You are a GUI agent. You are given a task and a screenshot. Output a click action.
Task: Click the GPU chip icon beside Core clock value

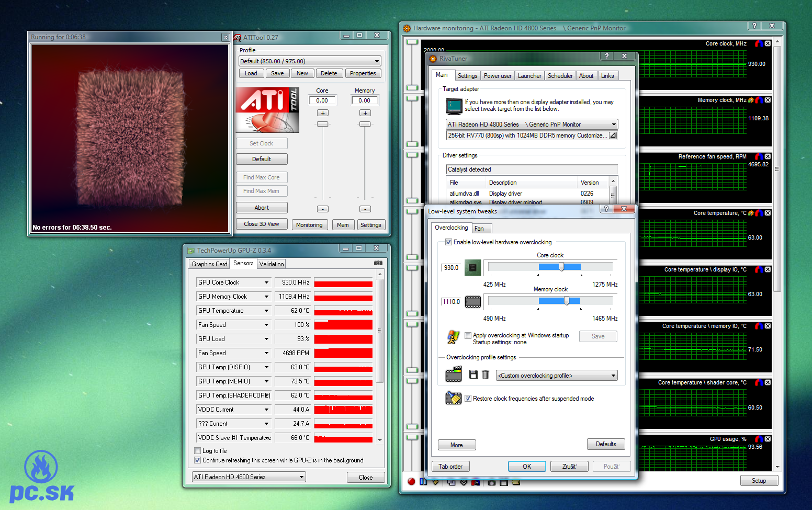pyautogui.click(x=473, y=268)
